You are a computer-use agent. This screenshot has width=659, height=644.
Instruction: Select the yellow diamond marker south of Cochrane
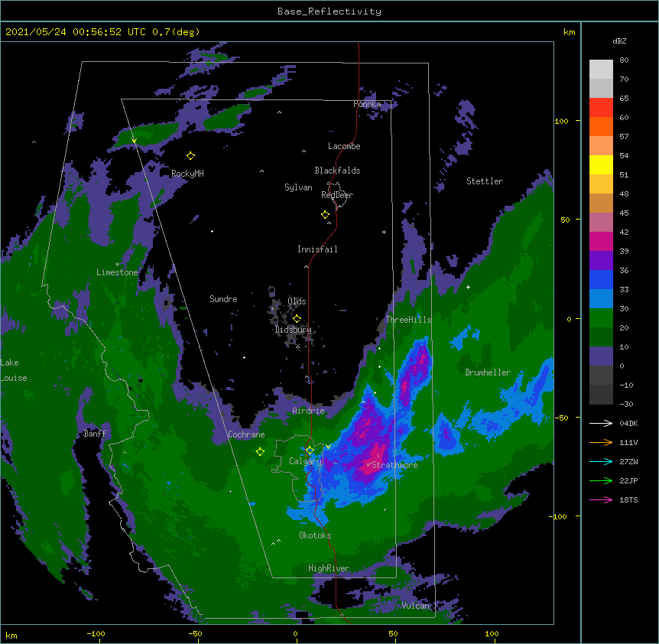[260, 452]
